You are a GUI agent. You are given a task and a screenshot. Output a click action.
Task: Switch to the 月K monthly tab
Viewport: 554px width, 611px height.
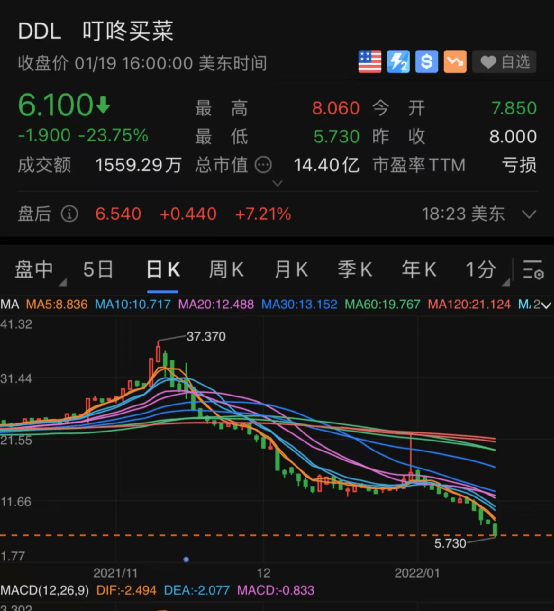tap(291, 270)
